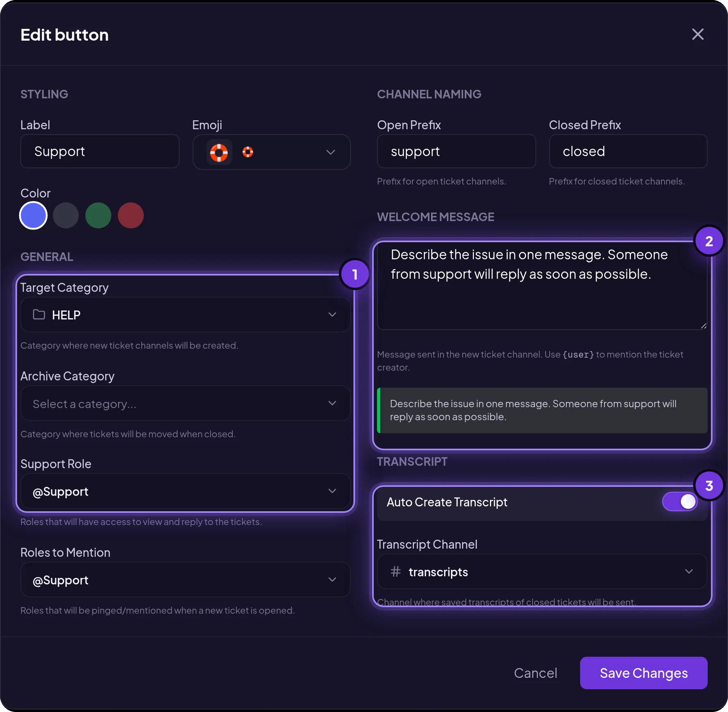Click the 'Message sent in the new ticket channel' hint
The width and height of the screenshot is (728, 712).
pyautogui.click(x=530, y=361)
